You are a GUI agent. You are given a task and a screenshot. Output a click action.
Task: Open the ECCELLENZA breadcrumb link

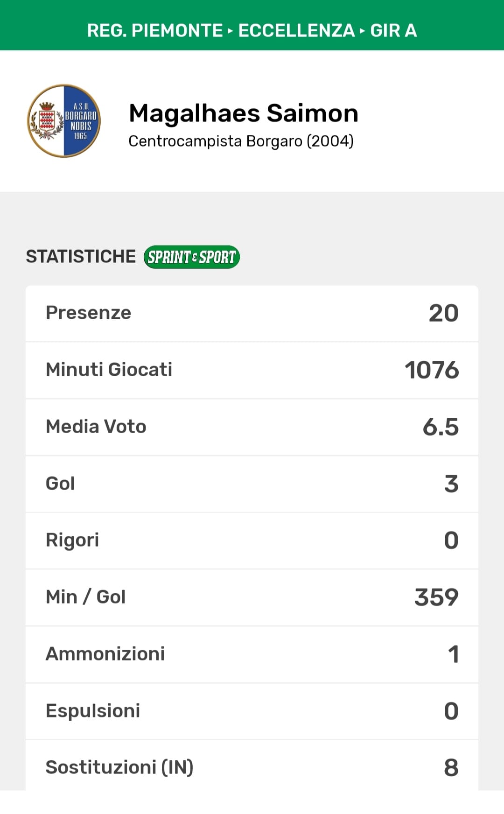pos(296,30)
